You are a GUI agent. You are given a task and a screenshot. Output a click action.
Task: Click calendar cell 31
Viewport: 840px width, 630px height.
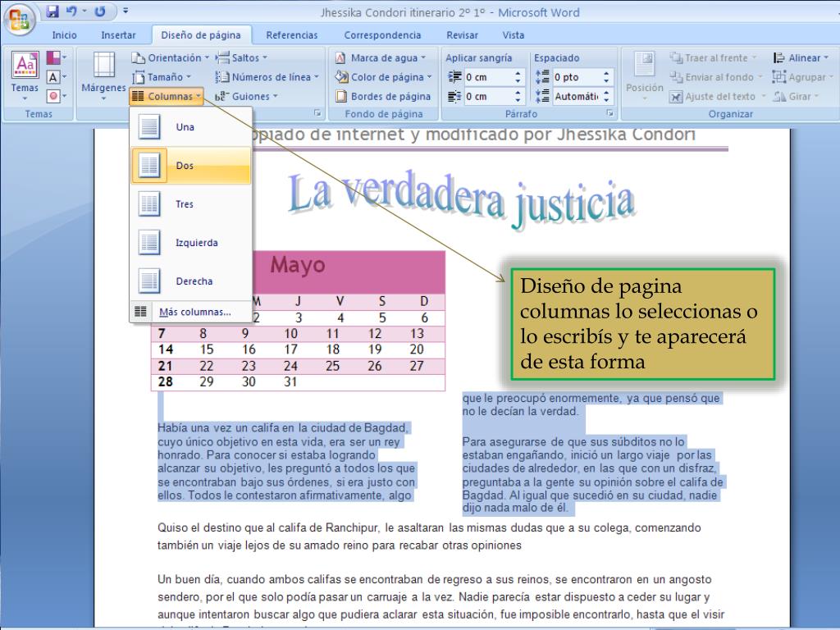coord(291,382)
